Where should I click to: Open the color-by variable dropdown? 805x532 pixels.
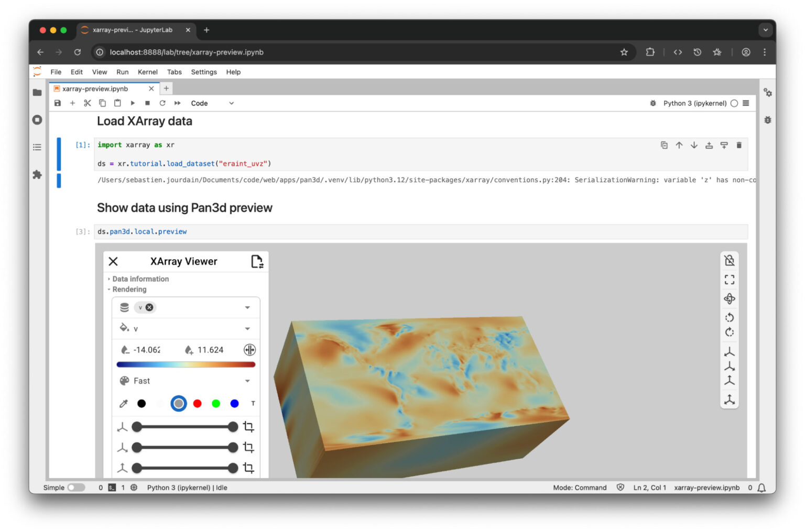(x=247, y=328)
